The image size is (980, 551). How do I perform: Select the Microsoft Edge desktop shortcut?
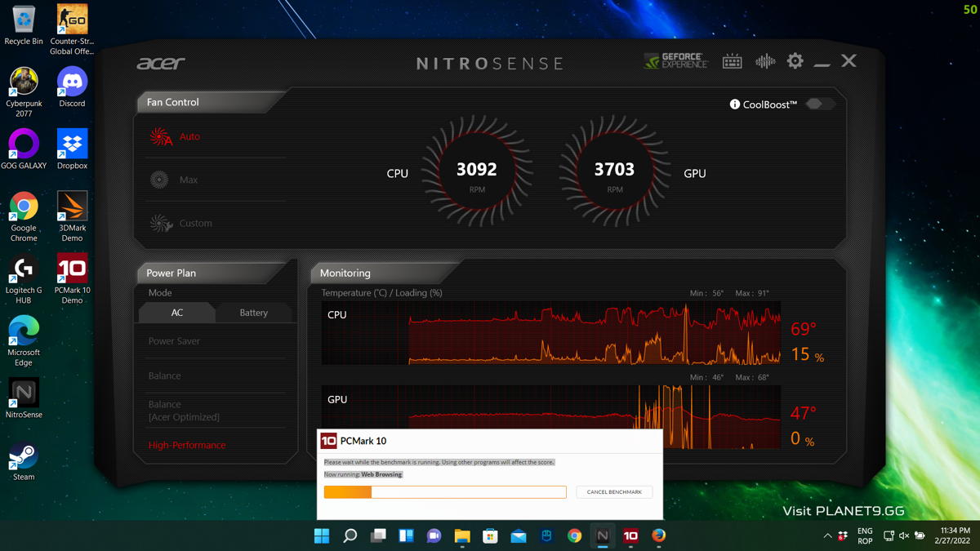point(24,341)
